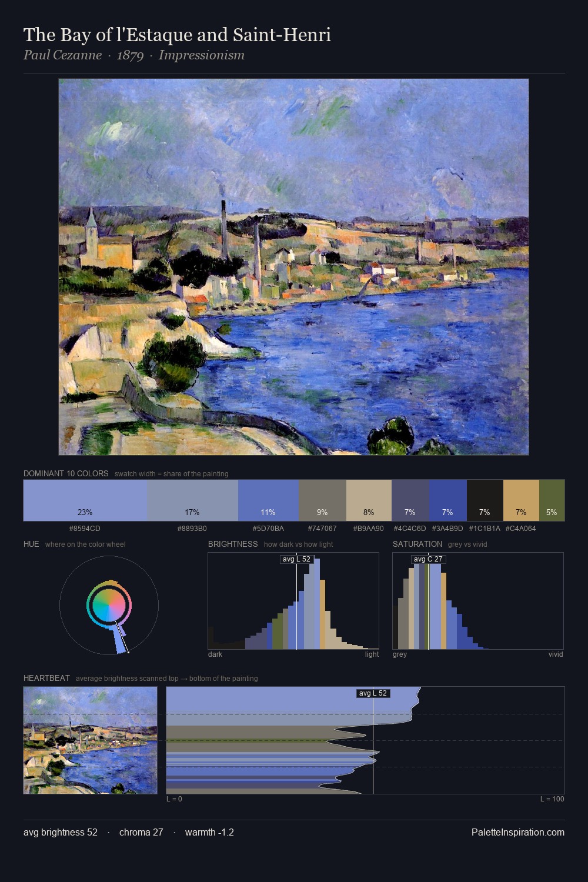The height and width of the screenshot is (882, 588).
Task: Select the #4C4C6D dark slate swatch
Action: 410,500
